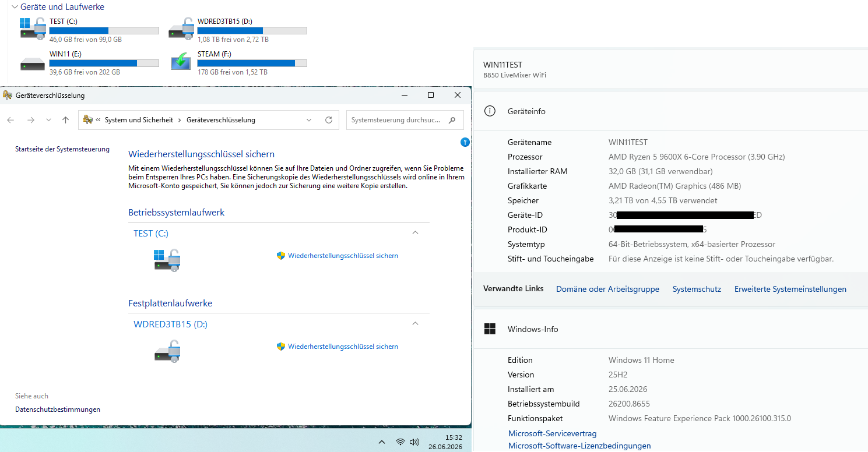This screenshot has height=452, width=868.
Task: Click Speicher value 3,21 TB von 4,55 TB
Action: click(663, 200)
